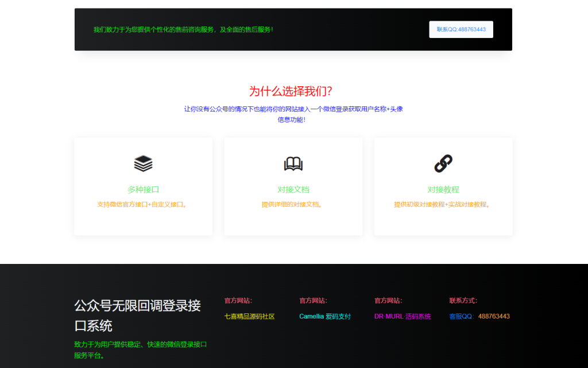Screen dimensions: 588x368
Task: Click the 对接教程 green heading text
Action: coord(443,189)
